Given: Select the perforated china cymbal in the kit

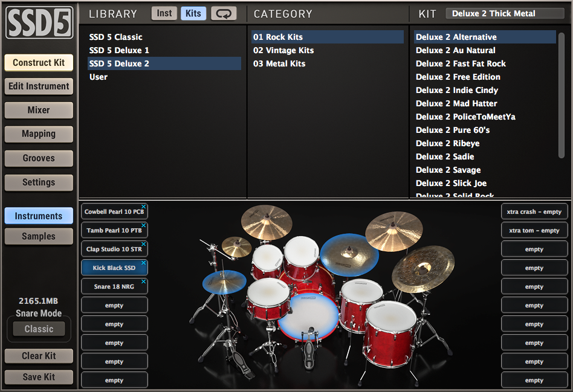Looking at the screenshot, I should pos(423,268).
